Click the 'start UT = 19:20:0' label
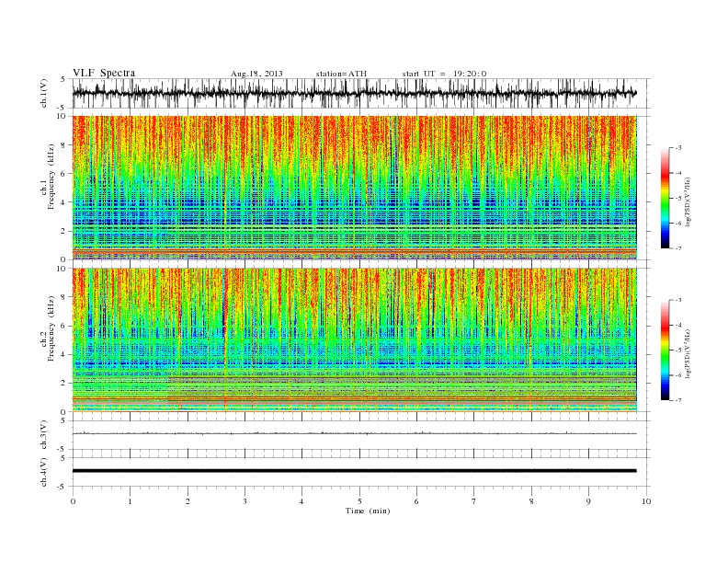 coord(444,74)
